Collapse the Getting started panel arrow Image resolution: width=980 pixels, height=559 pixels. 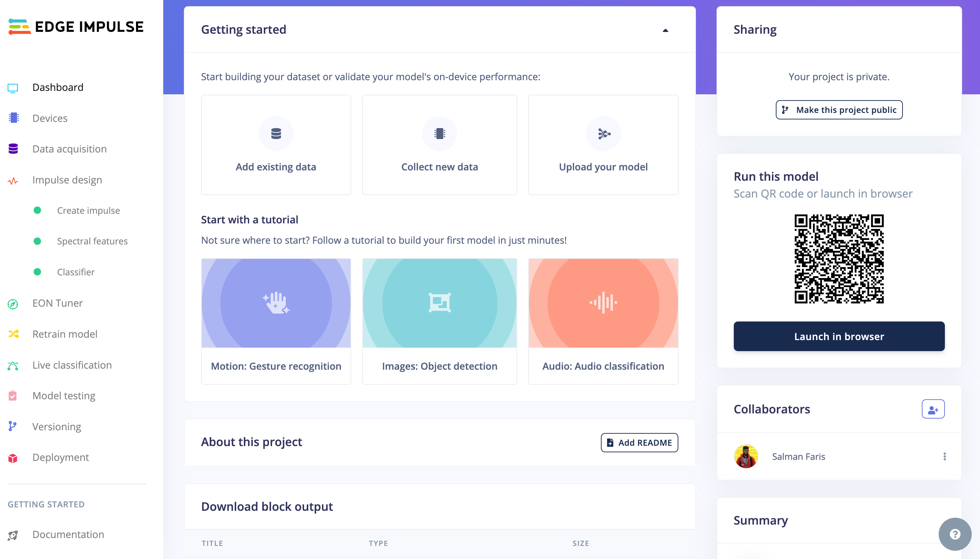click(666, 30)
